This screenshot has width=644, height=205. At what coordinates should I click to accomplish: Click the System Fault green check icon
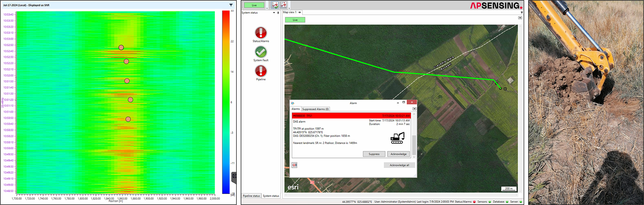coord(261,52)
